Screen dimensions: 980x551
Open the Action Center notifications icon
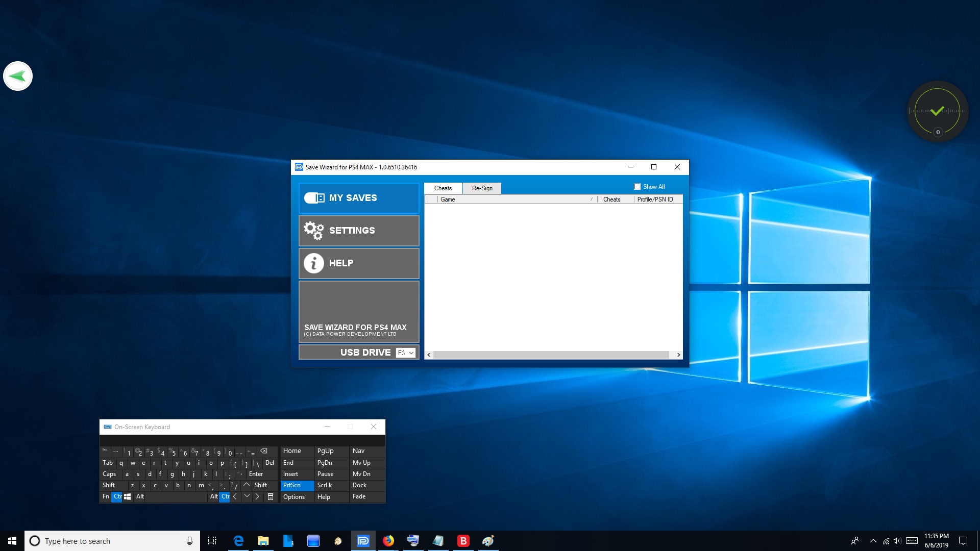(x=963, y=541)
